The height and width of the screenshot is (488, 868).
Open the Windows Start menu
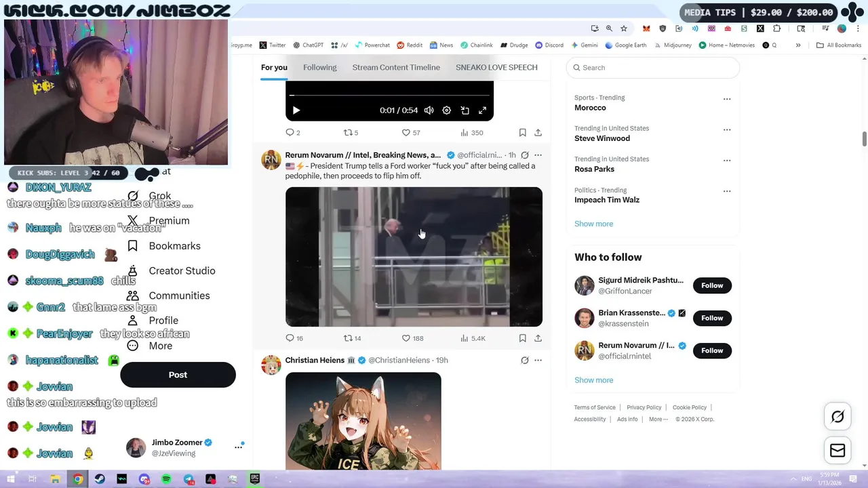pos(10,479)
